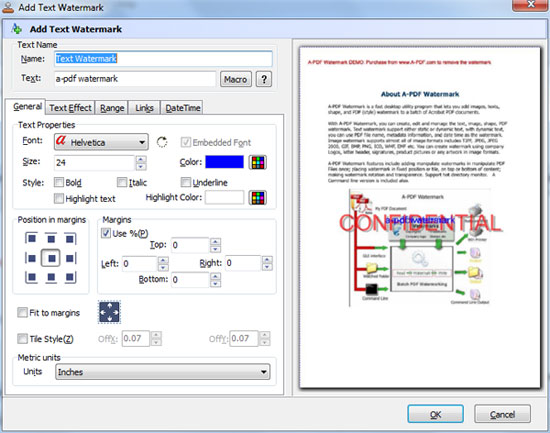Click the OffY value field
This screenshot has width=550, height=433.
pos(244,338)
